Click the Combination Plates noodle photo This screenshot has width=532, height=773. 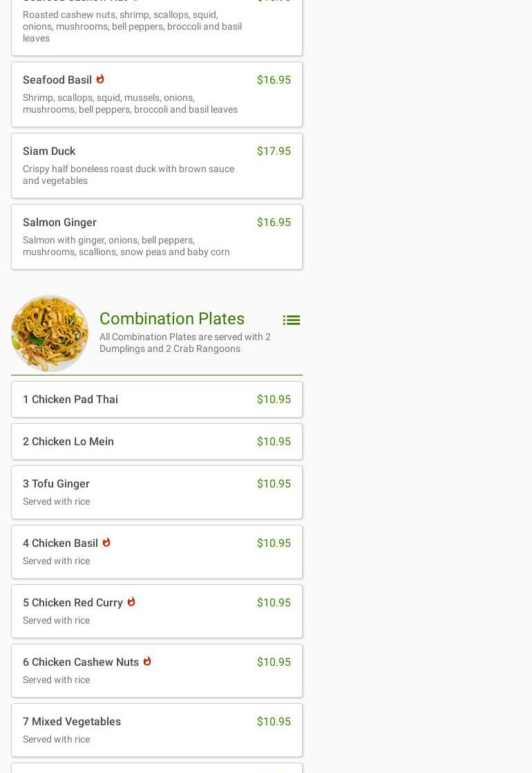click(x=50, y=333)
